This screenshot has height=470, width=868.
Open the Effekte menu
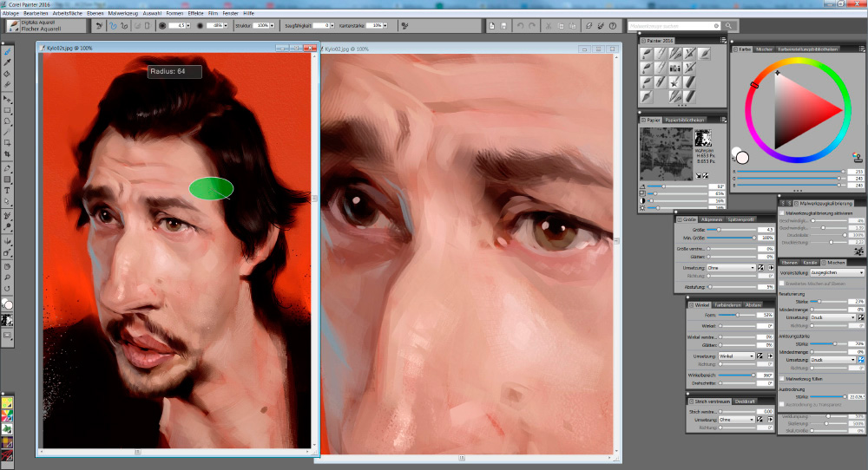tap(195, 14)
